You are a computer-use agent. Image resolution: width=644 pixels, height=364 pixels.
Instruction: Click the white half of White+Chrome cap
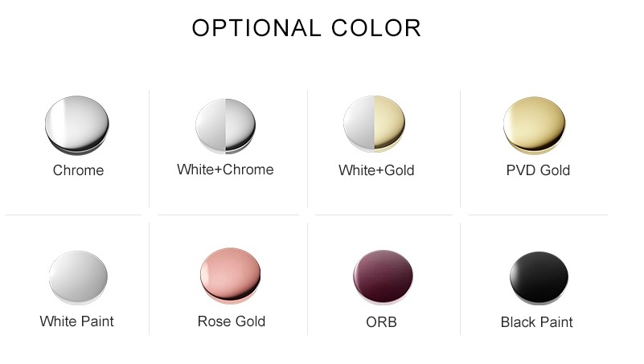pyautogui.click(x=211, y=126)
